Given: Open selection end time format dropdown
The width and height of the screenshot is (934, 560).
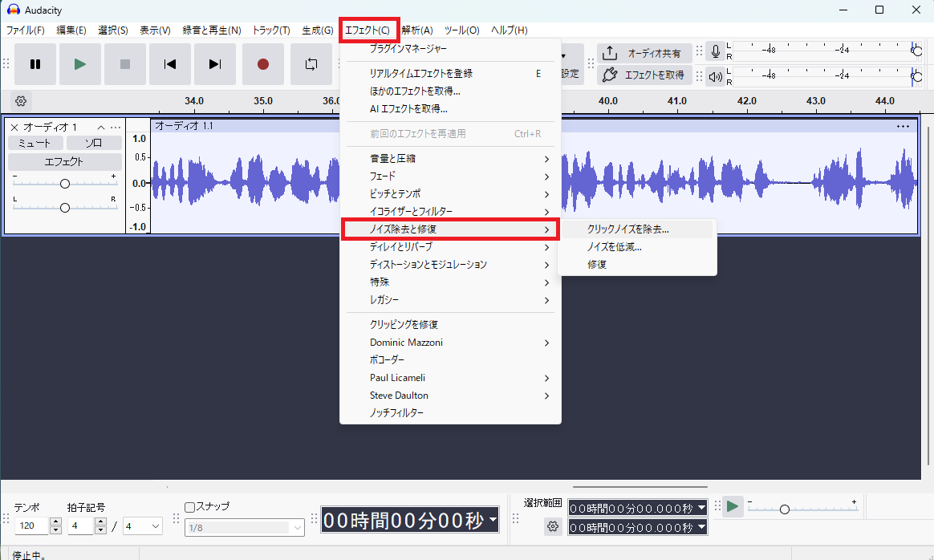Looking at the screenshot, I should [x=701, y=526].
